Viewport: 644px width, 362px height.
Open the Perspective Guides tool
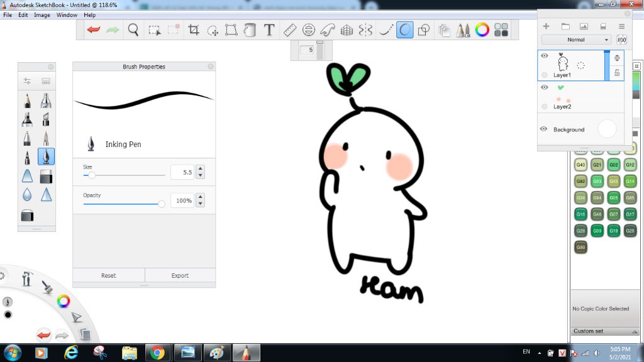tap(347, 30)
